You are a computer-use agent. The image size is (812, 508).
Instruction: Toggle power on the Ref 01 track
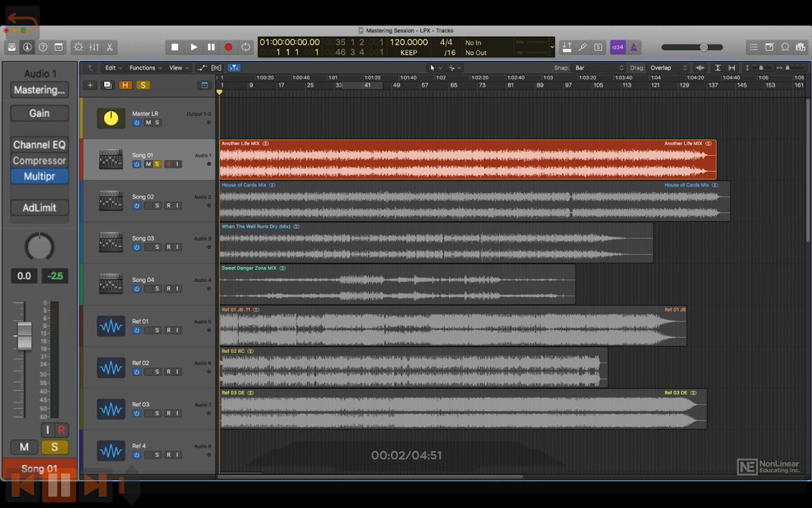[x=136, y=330]
